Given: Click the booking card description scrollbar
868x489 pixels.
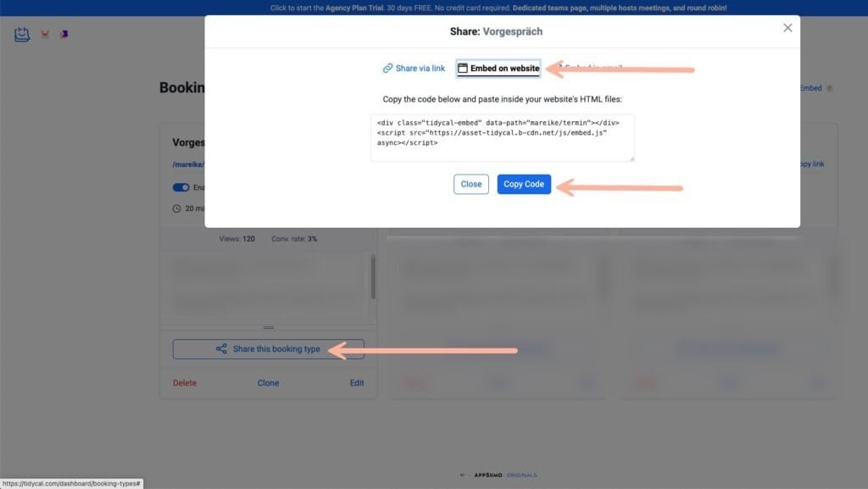Looking at the screenshot, I should tap(372, 276).
